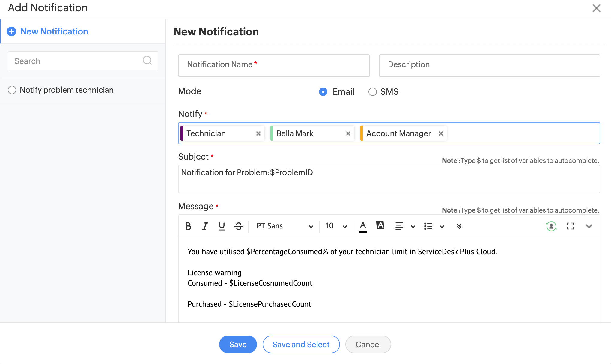Remove Technician from Notify field
611x364 pixels.
click(x=258, y=133)
